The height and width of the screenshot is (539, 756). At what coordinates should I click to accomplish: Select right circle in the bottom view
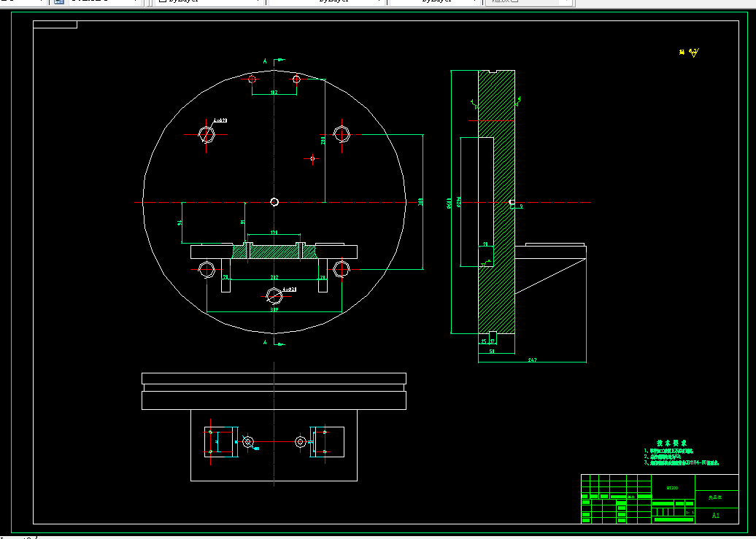[x=301, y=441]
